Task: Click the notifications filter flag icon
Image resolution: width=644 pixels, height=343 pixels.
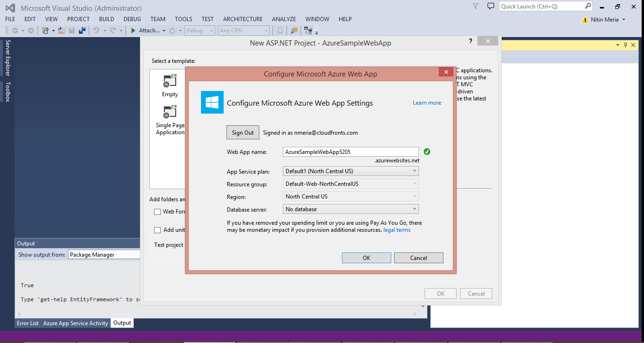Action: tap(476, 6)
